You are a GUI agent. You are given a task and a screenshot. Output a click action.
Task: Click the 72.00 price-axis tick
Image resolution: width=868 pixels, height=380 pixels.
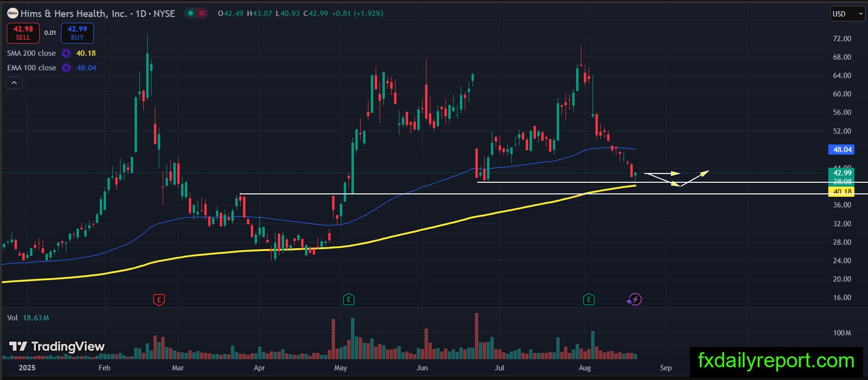click(x=842, y=39)
